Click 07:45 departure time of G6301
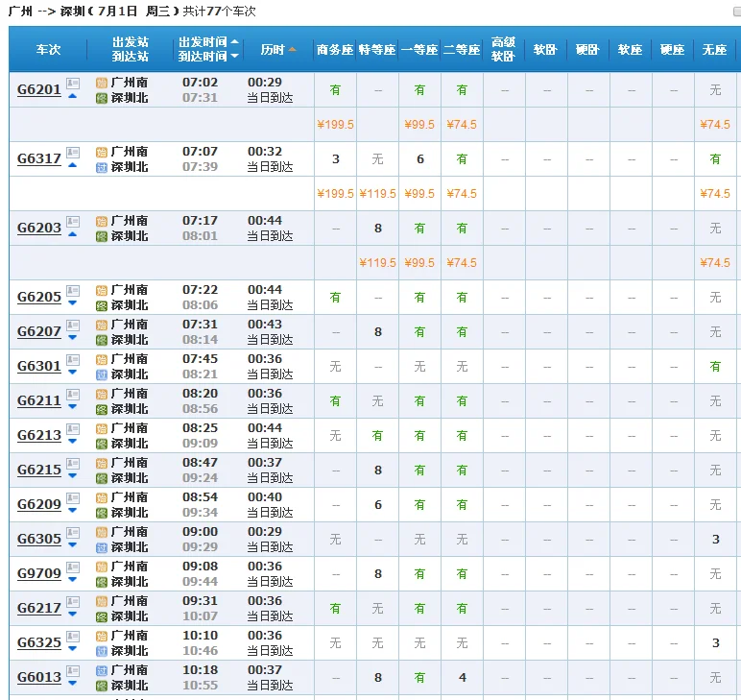The width and height of the screenshot is (741, 700). click(x=200, y=359)
